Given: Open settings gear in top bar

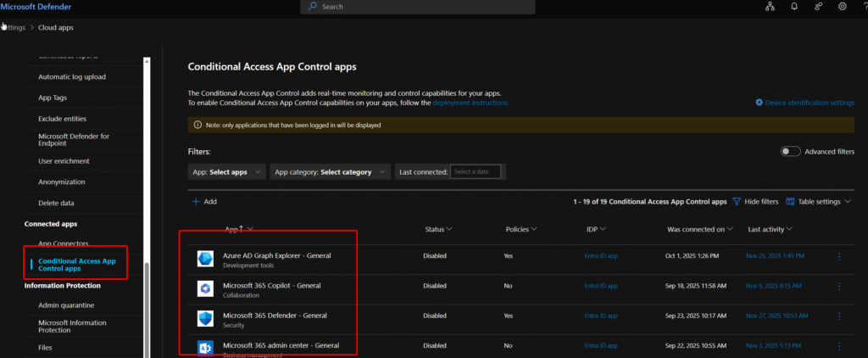Looking at the screenshot, I should 842,7.
